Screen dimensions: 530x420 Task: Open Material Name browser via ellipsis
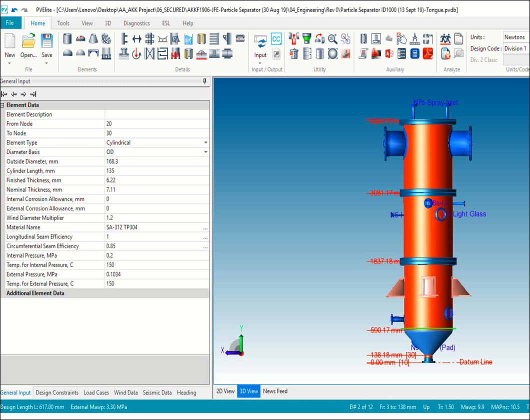205,227
